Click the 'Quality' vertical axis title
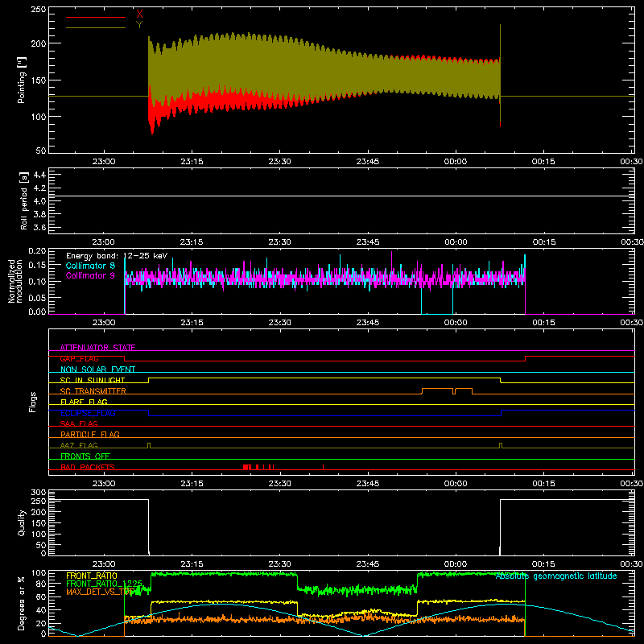Image resolution: width=644 pixels, height=644 pixels. tap(22, 522)
